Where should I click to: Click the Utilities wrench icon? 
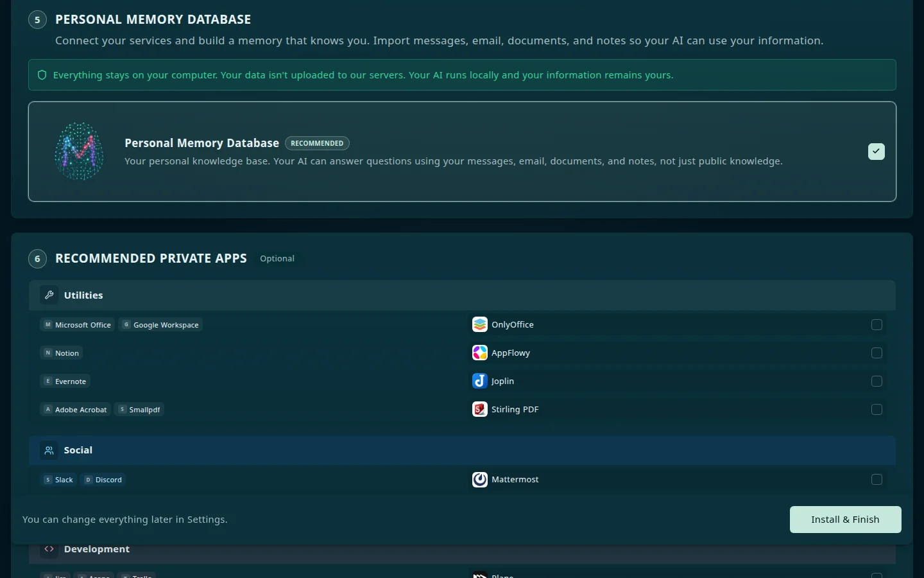point(49,295)
